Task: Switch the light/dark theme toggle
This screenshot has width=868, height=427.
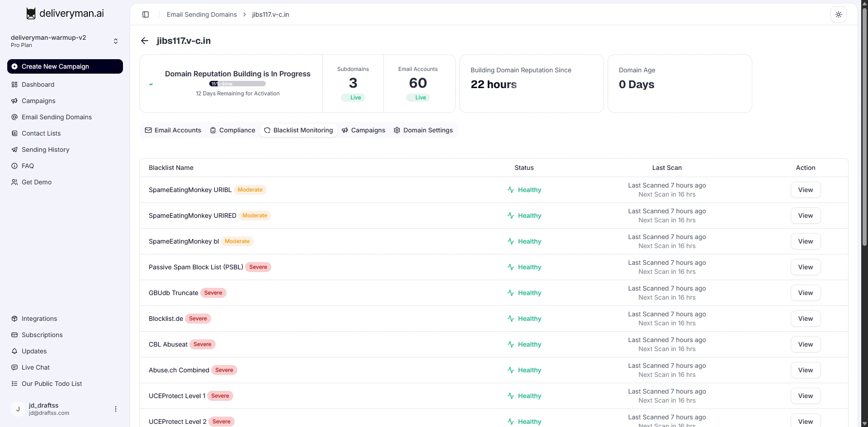Action: pos(838,14)
